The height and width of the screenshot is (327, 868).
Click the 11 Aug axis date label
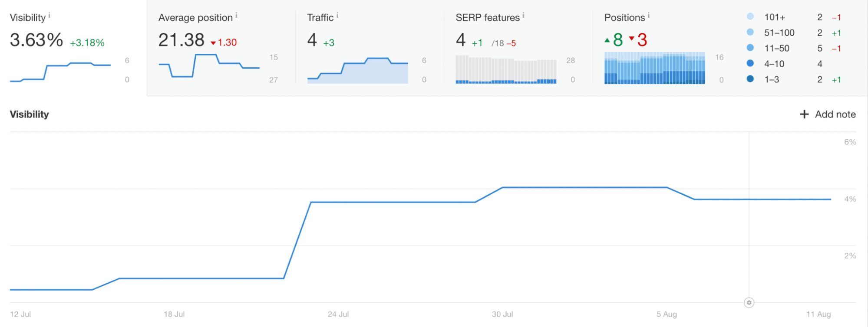coord(818,314)
